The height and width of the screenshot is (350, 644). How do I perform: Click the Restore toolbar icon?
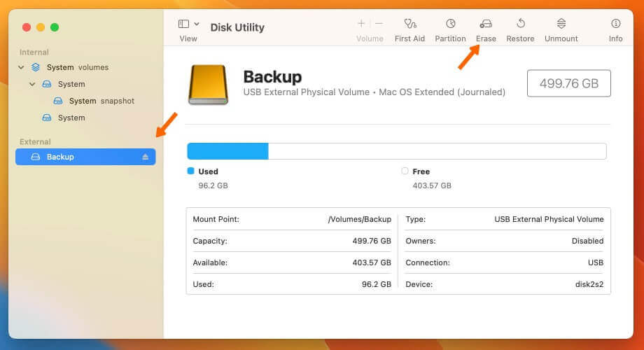point(520,23)
